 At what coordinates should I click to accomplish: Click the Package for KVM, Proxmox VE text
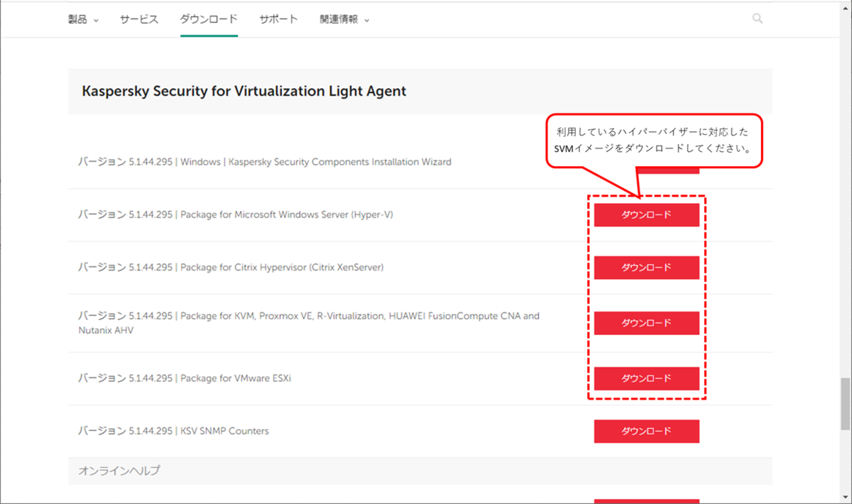[309, 323]
